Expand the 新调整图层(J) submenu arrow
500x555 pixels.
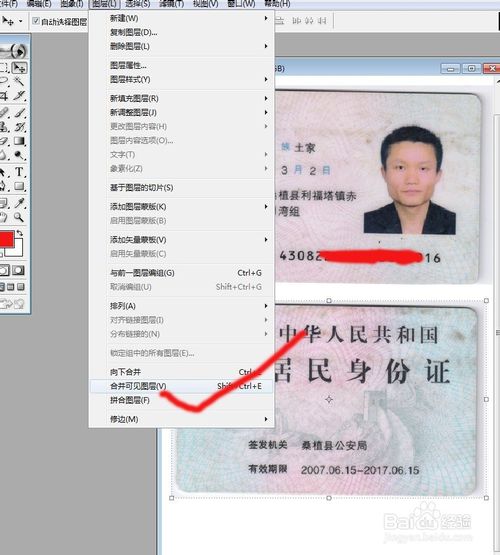coord(266,112)
